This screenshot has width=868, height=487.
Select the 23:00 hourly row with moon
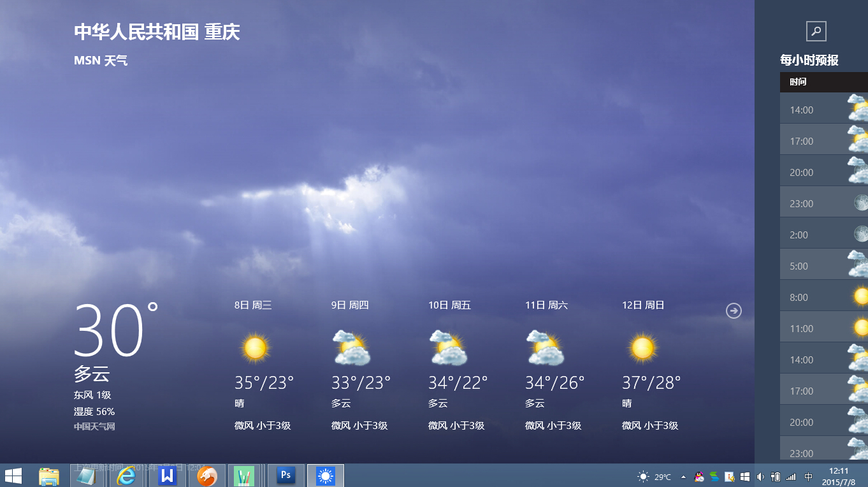pyautogui.click(x=823, y=203)
